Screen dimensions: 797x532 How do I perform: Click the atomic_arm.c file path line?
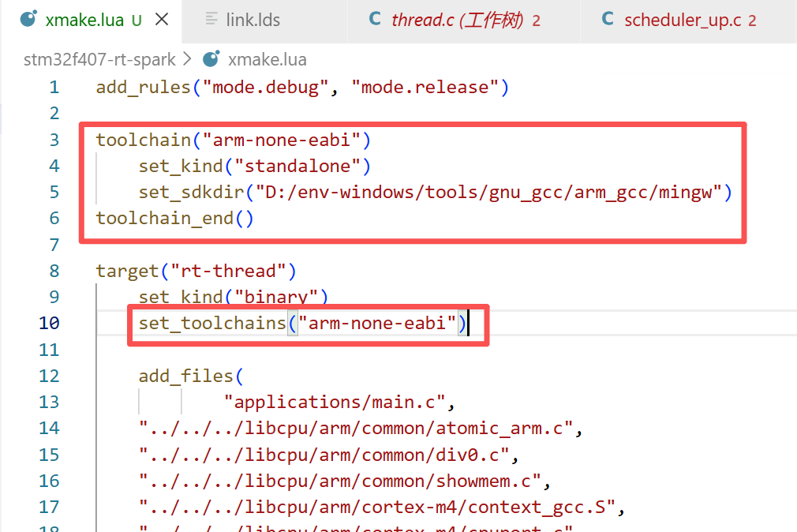(x=361, y=429)
